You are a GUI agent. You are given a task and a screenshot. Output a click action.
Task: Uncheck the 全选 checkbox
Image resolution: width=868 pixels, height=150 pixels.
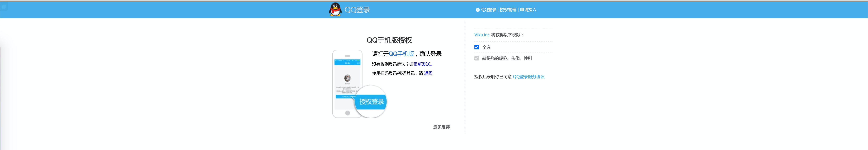click(x=477, y=47)
